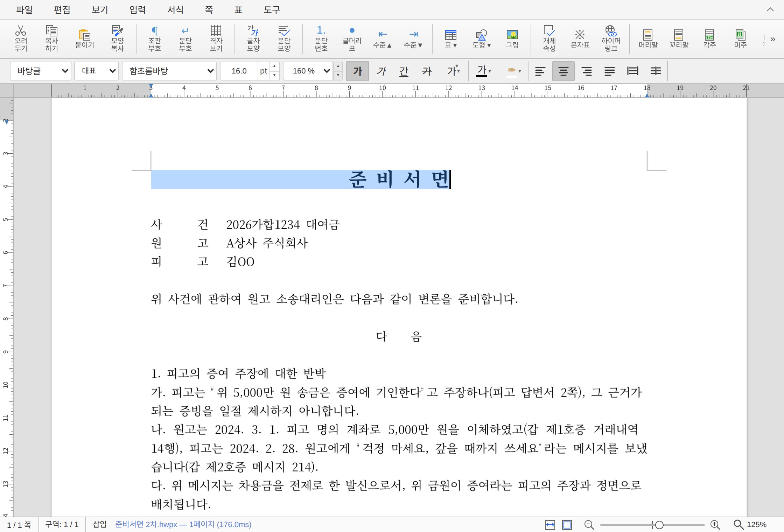This screenshot has width=784, height=532.
Task: Open the 파일 menu
Action: (x=24, y=10)
